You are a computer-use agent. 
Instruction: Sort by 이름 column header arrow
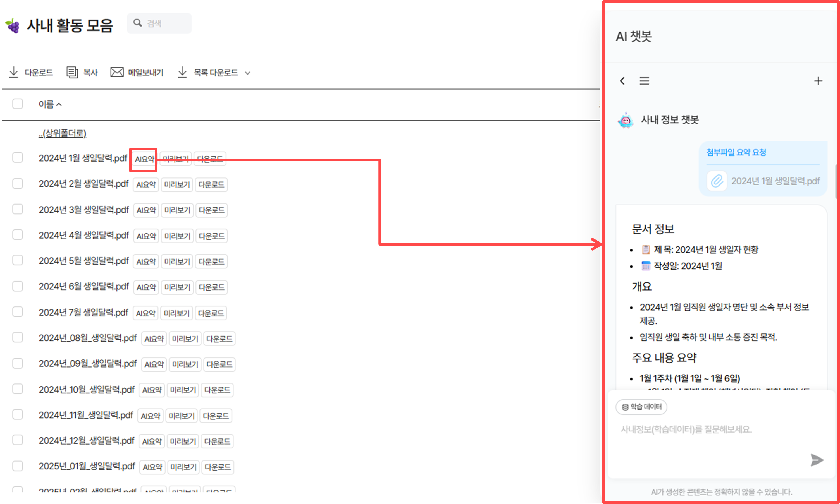click(59, 104)
